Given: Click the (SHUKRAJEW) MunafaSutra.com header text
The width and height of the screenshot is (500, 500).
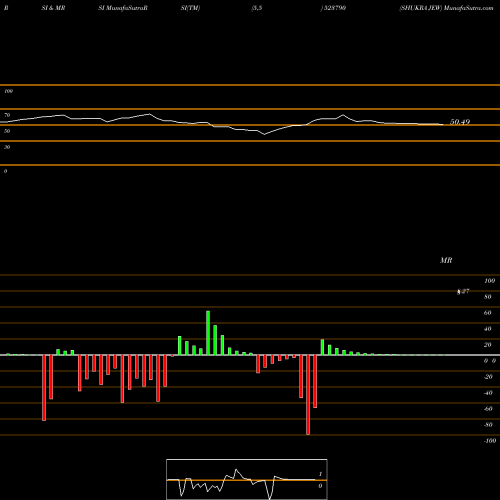Looking at the screenshot, I should [446, 8].
